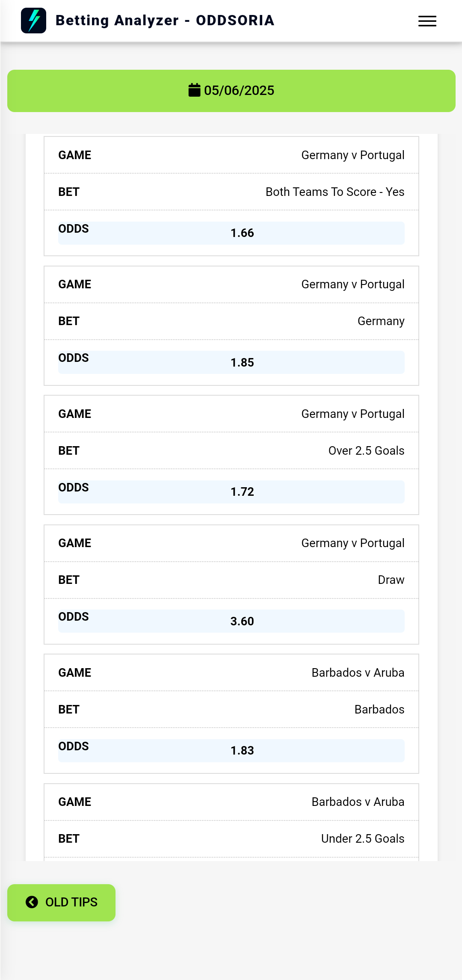This screenshot has width=462, height=980.
Task: Click the first Germany v Portugal game name
Action: [353, 155]
